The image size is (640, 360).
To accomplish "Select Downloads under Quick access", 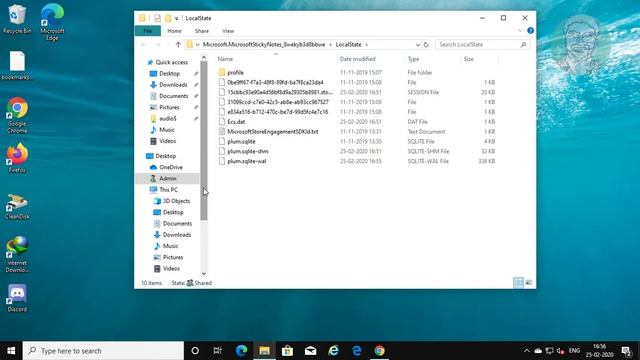I will click(173, 85).
